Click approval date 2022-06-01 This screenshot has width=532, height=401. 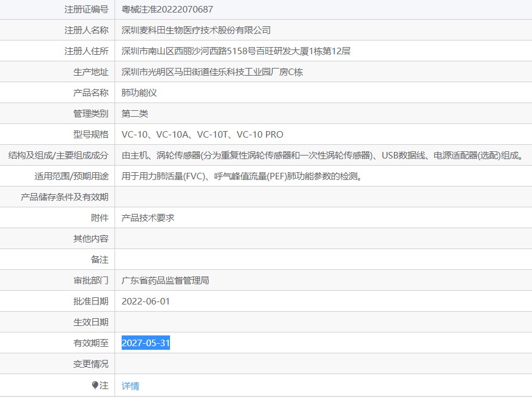[x=146, y=301]
